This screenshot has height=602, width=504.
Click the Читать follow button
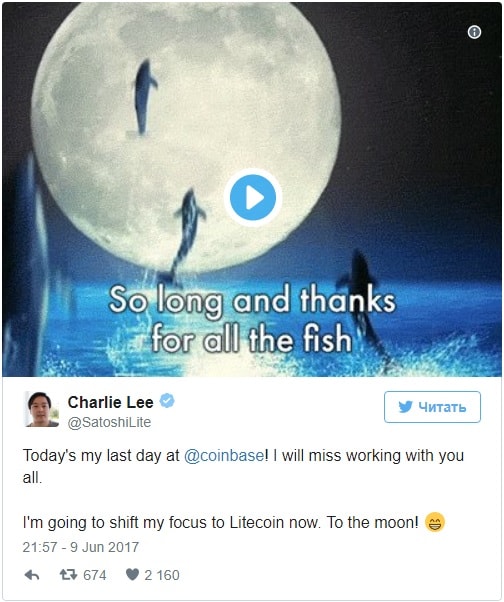click(432, 407)
